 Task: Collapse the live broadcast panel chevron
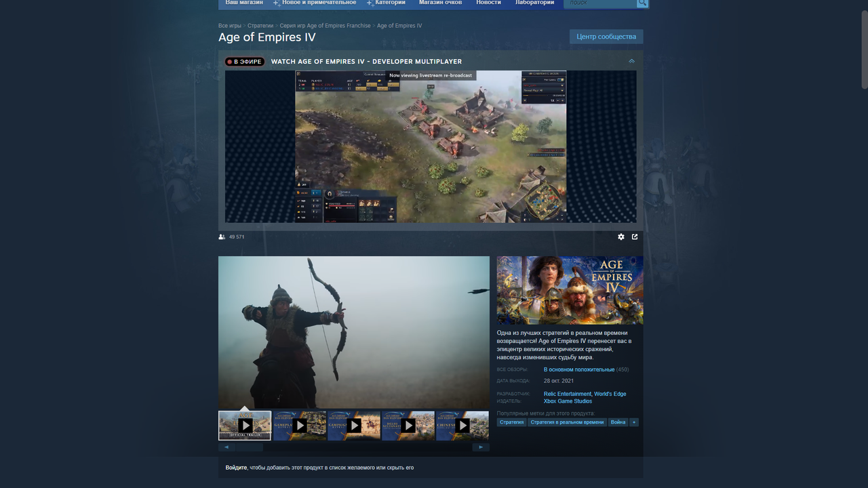pos(631,62)
